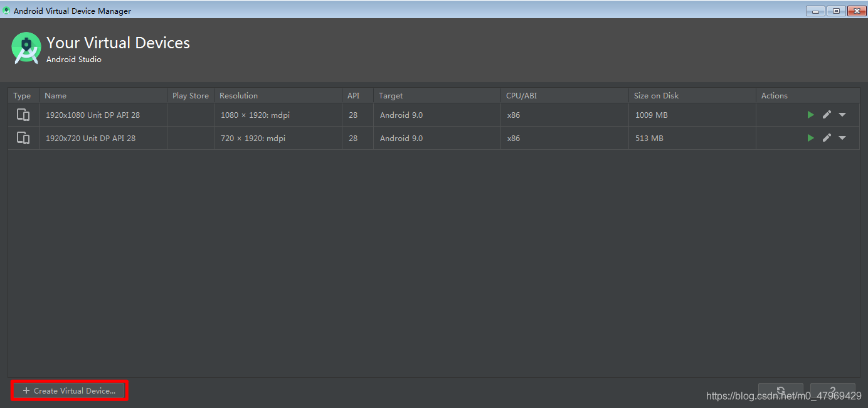Screen dimensions: 868x408
Task: Sort by the CPU/ABI column header
Action: click(564, 96)
